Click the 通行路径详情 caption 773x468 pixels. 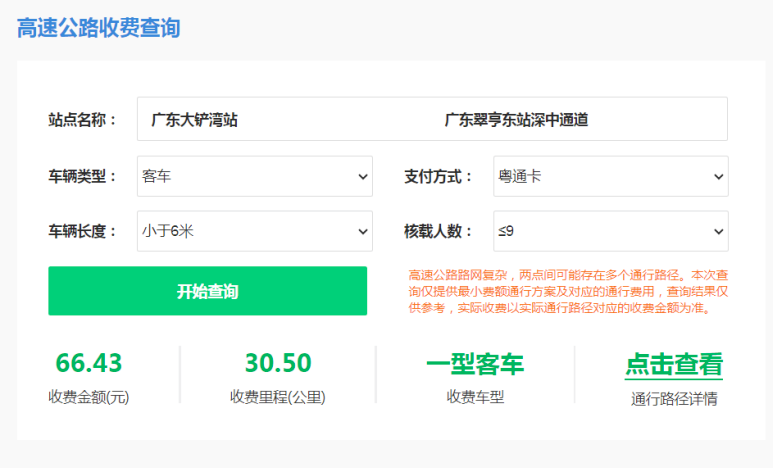[674, 398]
